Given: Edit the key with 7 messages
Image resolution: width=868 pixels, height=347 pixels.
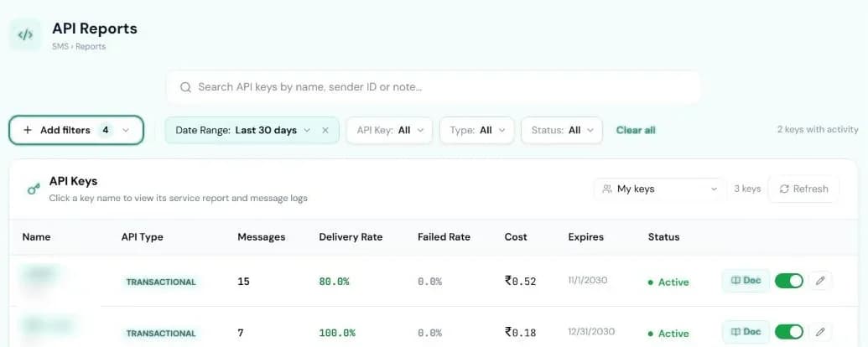Looking at the screenshot, I should [x=820, y=332].
